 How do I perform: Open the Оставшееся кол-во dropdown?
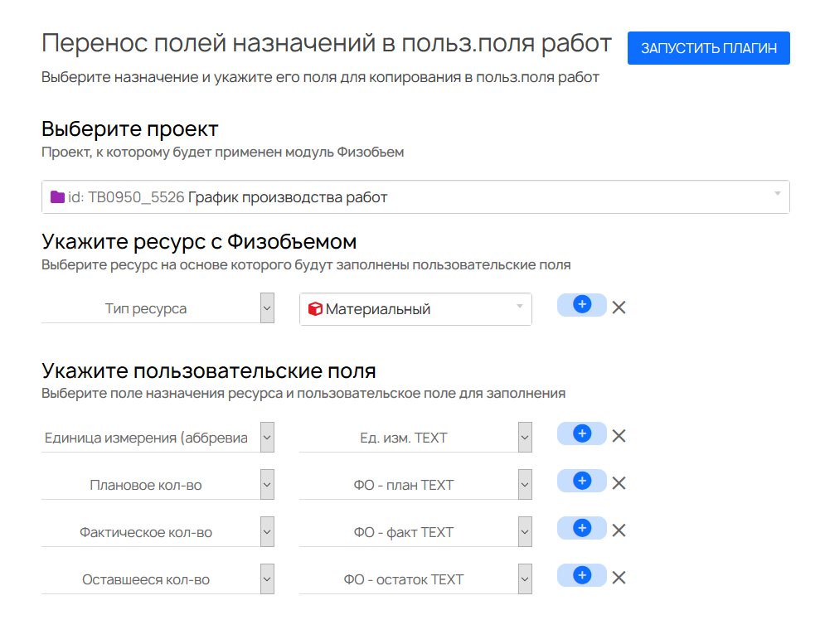(x=158, y=579)
